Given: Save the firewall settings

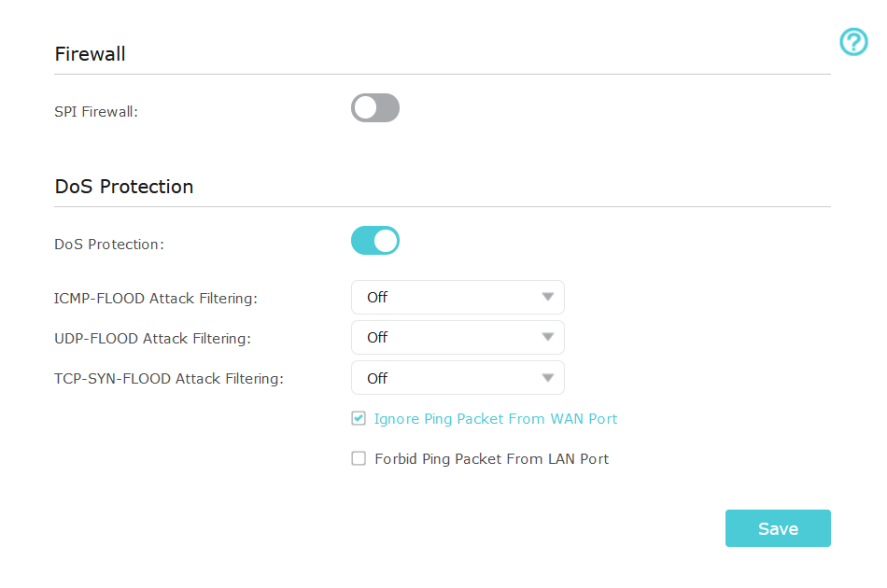Looking at the screenshot, I should pyautogui.click(x=777, y=528).
